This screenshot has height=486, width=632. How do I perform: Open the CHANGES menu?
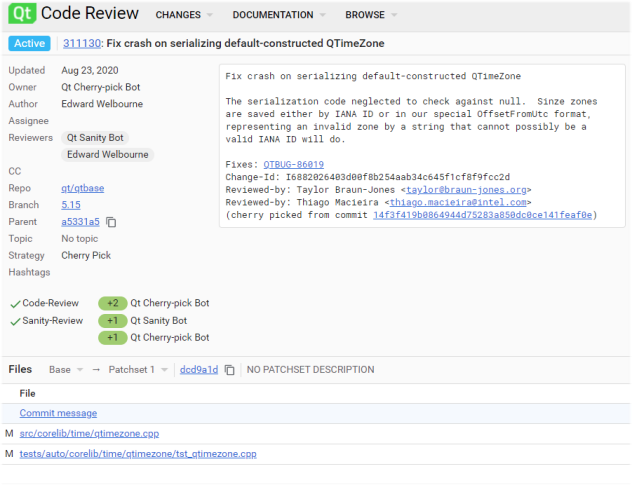183,16
